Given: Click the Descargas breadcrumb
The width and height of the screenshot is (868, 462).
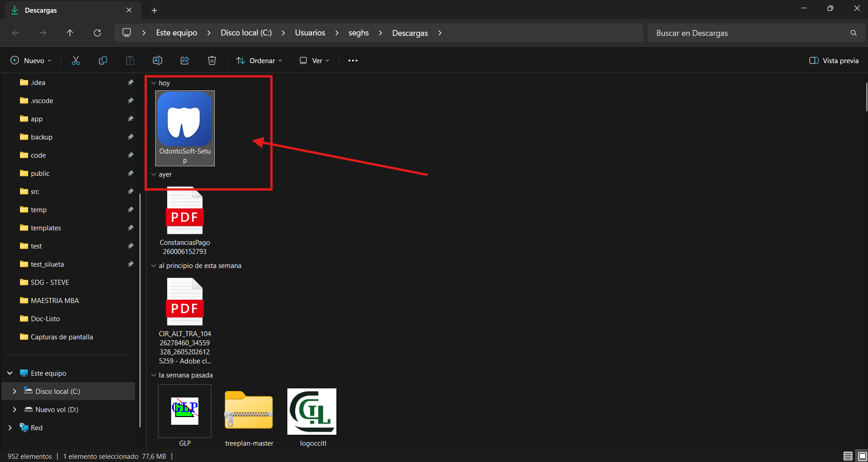Looking at the screenshot, I should click(x=410, y=33).
